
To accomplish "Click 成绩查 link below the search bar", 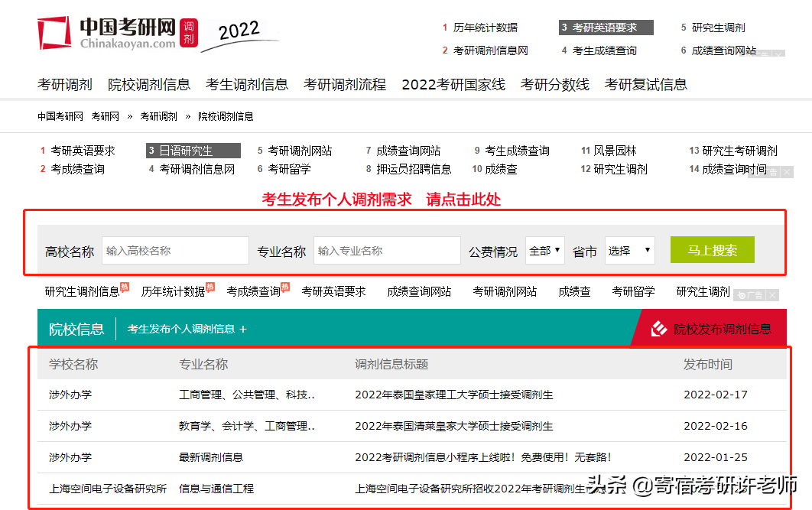I will coord(574,291).
